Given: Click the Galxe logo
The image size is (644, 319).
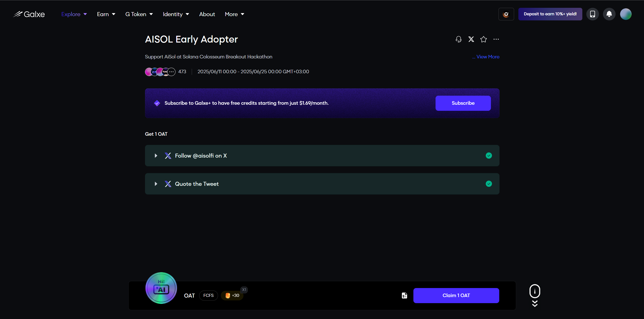Looking at the screenshot, I should point(29,14).
